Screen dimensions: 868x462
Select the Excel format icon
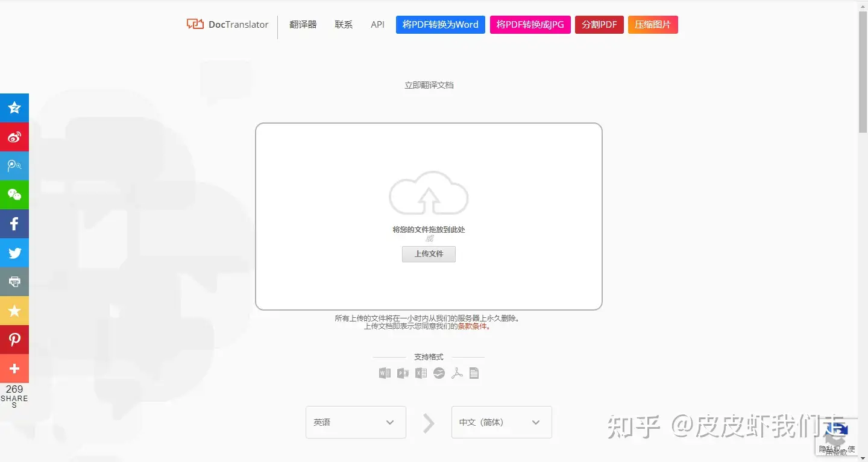point(421,373)
